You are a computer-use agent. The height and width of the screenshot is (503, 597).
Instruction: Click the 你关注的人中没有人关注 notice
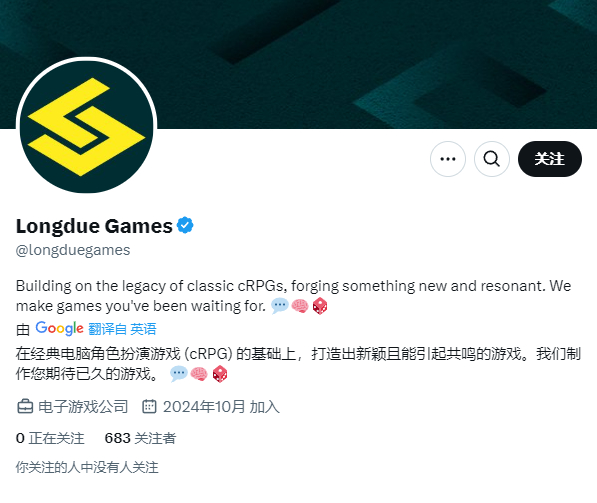pos(87,467)
